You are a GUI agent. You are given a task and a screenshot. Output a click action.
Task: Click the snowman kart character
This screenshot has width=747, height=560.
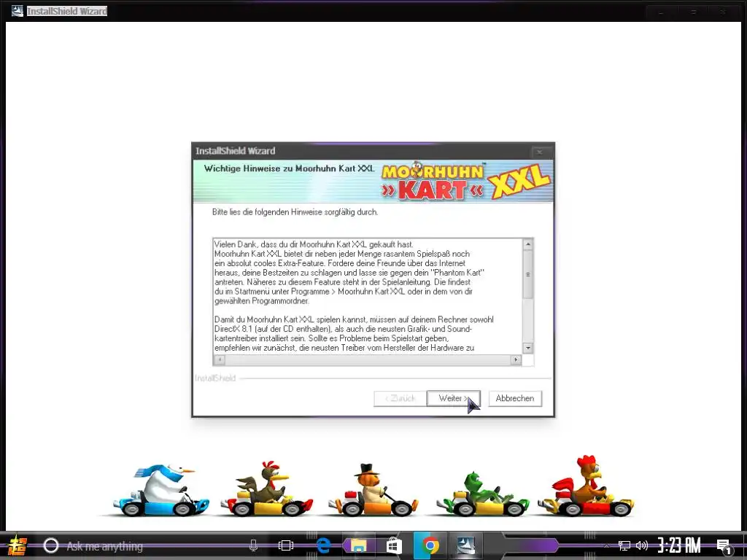click(x=161, y=491)
